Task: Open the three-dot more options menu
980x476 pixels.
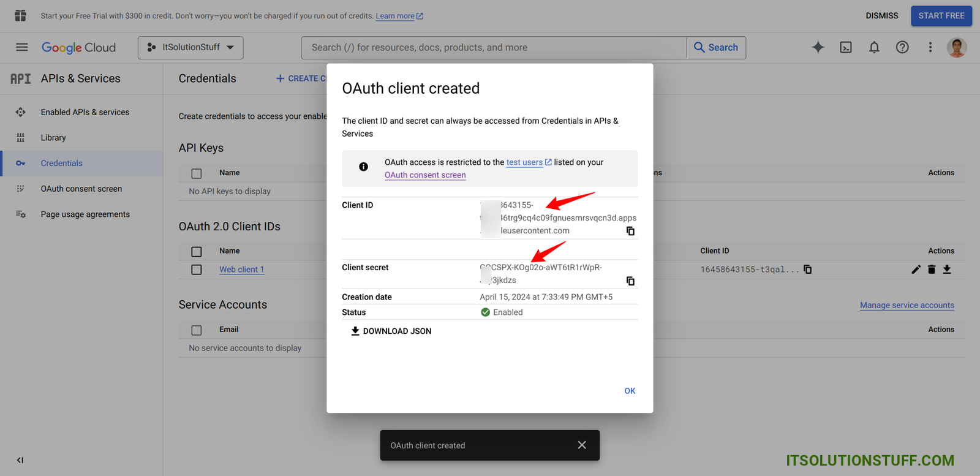Action: point(930,47)
